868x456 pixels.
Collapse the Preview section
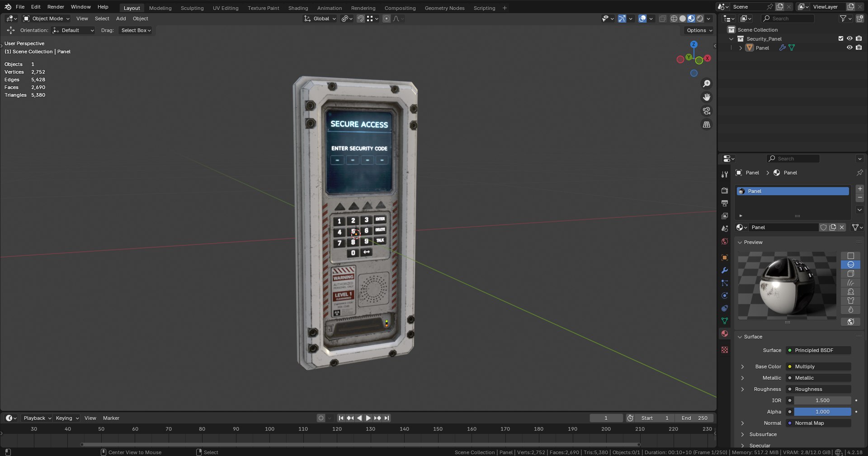click(x=740, y=242)
